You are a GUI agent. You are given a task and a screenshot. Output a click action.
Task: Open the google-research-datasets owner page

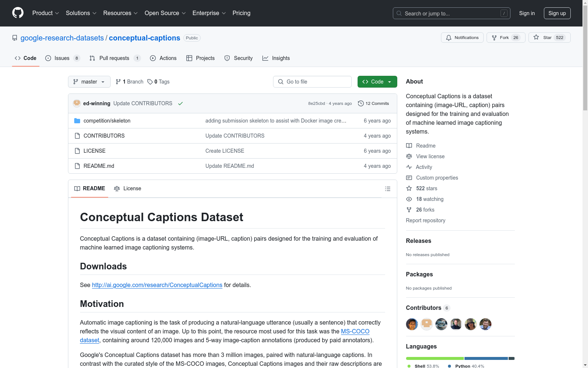[x=62, y=38]
